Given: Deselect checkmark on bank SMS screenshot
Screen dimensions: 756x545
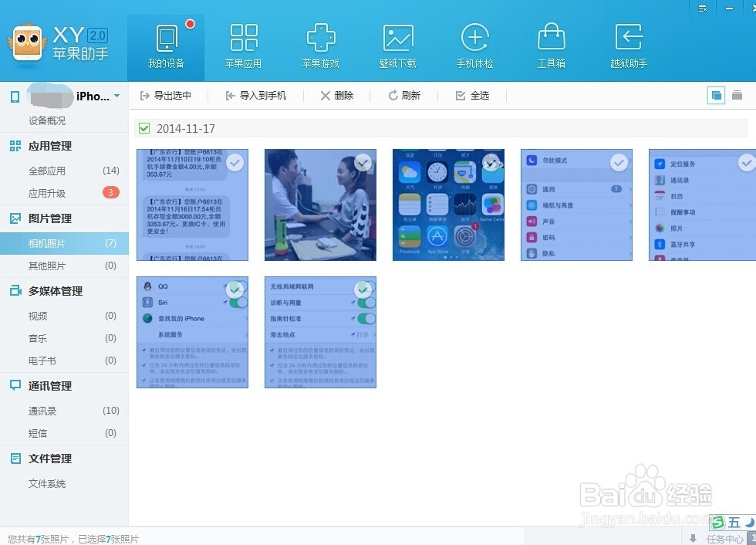Looking at the screenshot, I should [x=235, y=163].
